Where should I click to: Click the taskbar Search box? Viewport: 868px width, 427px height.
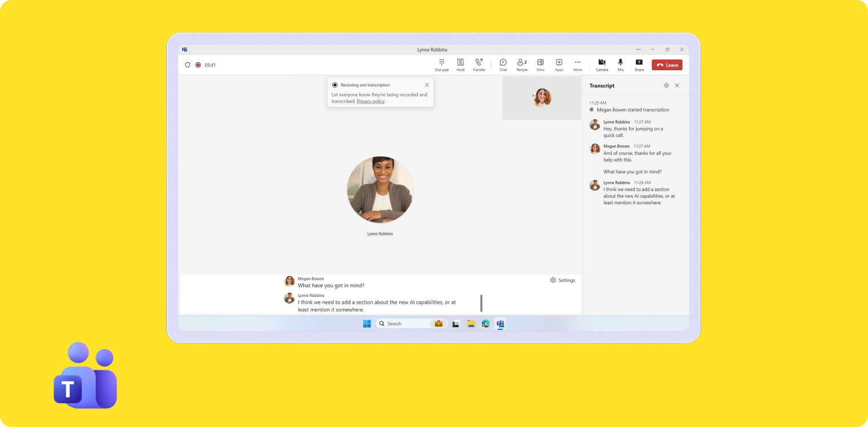(411, 324)
